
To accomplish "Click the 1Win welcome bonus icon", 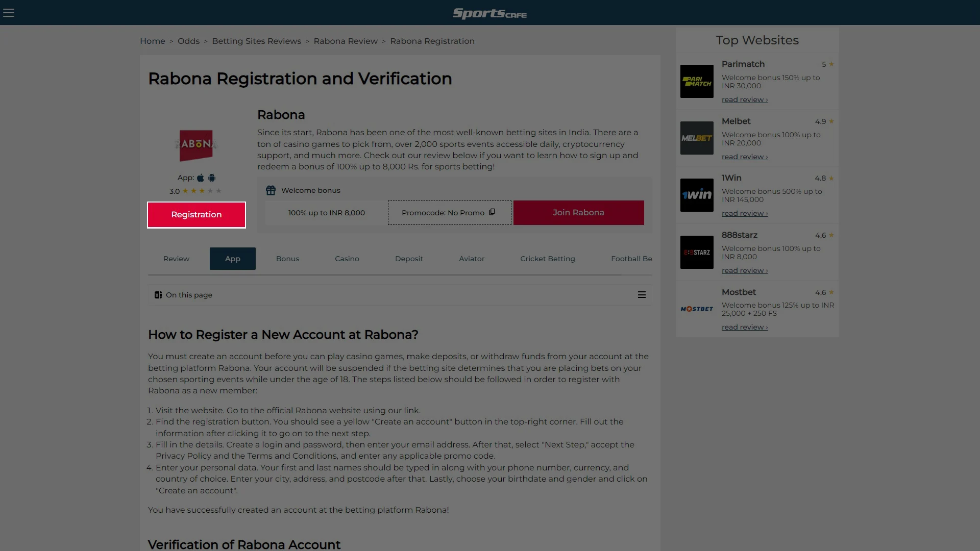I will (697, 195).
